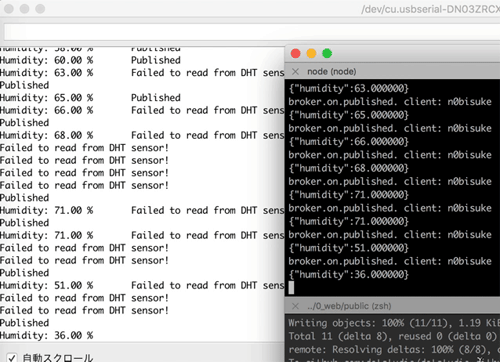Click the {"humidity":51.000000} terminal line
This screenshot has height=362, width=500.
[x=349, y=248]
